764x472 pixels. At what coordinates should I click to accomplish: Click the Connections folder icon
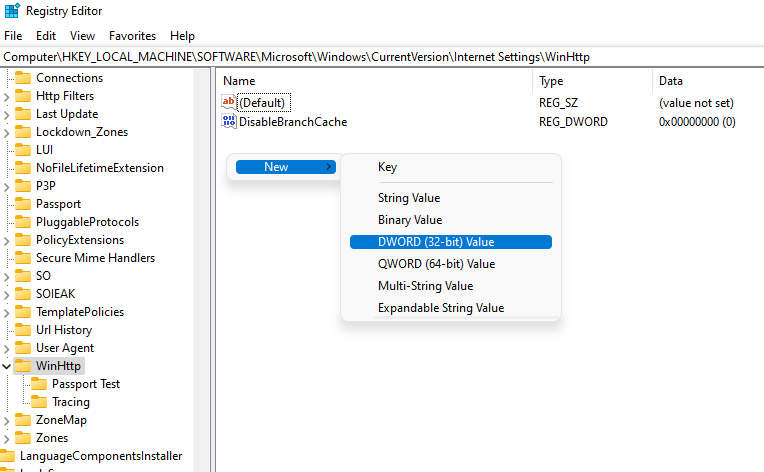click(x=24, y=78)
